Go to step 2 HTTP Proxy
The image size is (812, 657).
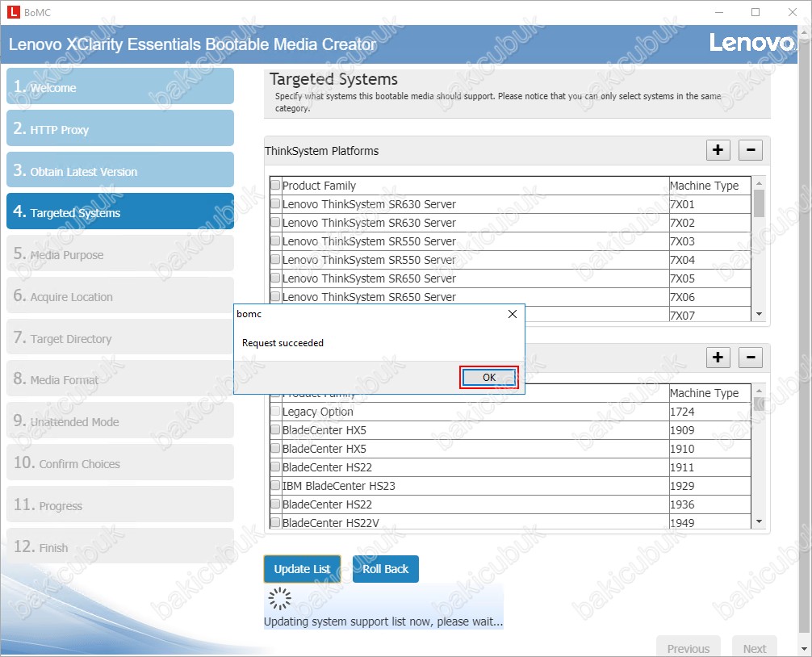coord(120,128)
